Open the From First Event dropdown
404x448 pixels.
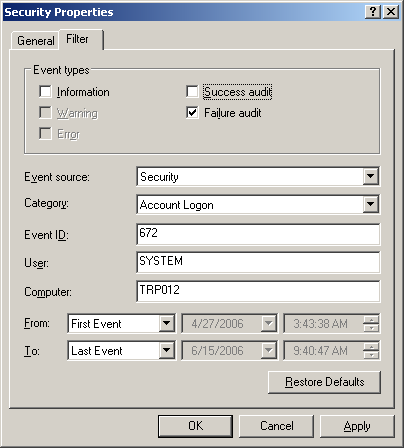coord(167,323)
